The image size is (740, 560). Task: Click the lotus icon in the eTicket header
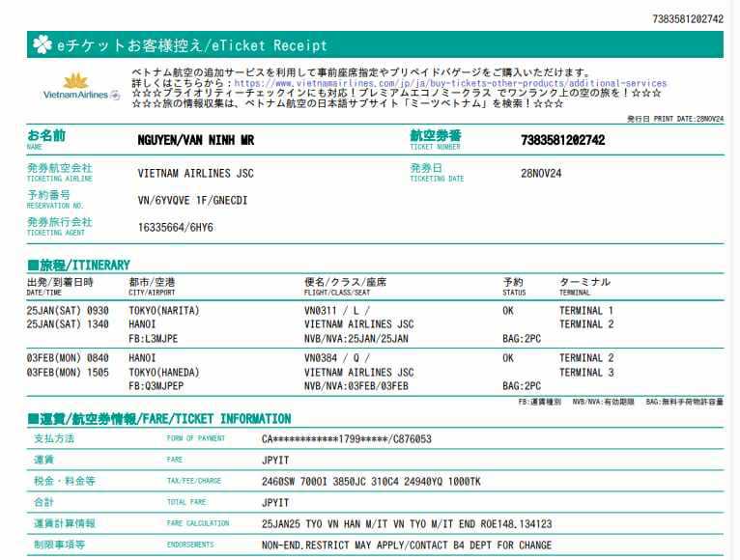click(40, 45)
